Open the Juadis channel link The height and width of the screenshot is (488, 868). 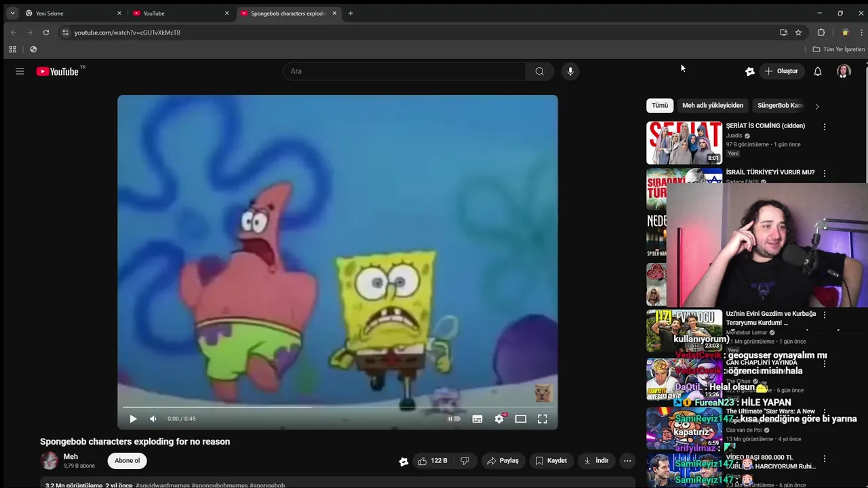click(734, 136)
